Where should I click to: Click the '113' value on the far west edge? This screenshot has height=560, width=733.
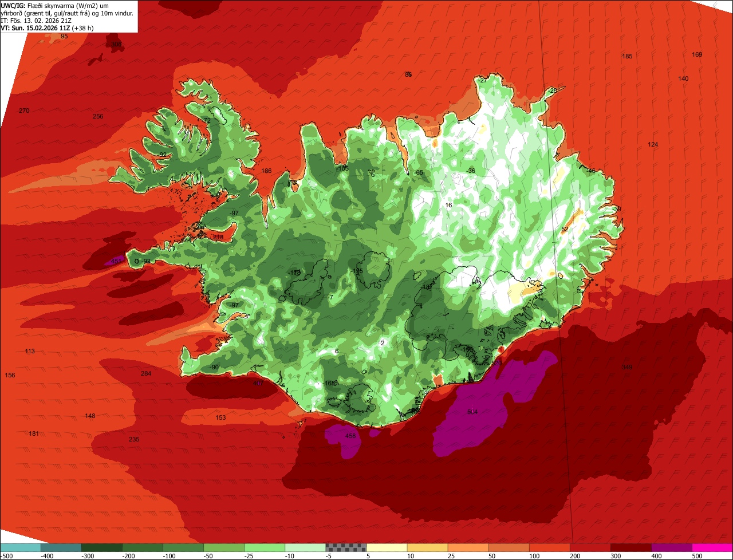[x=30, y=351]
